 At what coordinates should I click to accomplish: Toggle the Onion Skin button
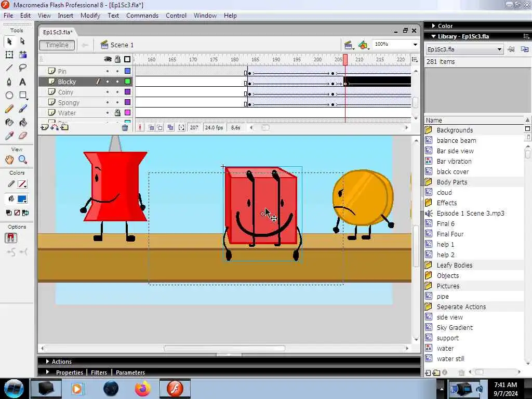point(151,128)
